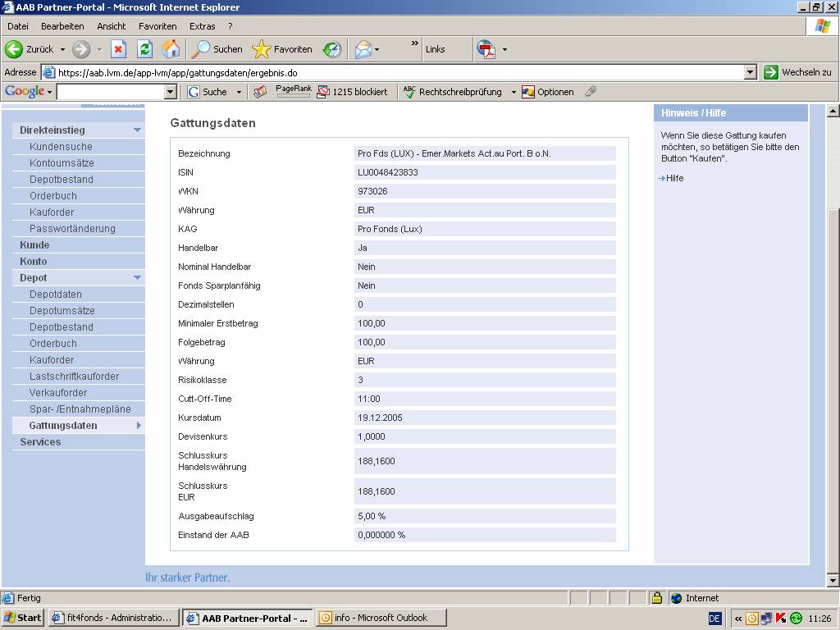Click the Google News icon

point(260,92)
